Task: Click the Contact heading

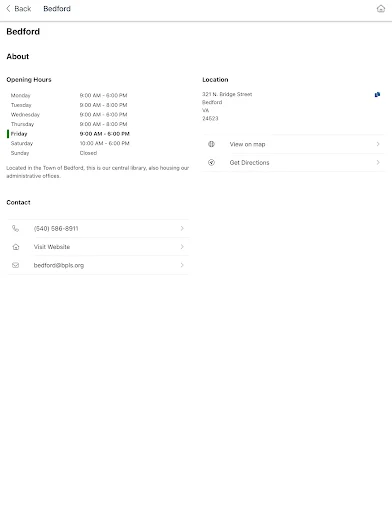Action: pos(18,202)
